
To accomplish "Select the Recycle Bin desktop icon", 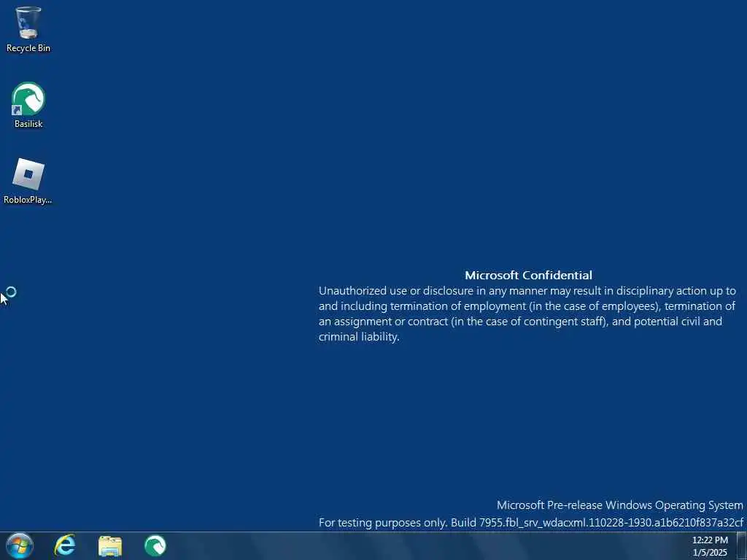I will pyautogui.click(x=28, y=28).
